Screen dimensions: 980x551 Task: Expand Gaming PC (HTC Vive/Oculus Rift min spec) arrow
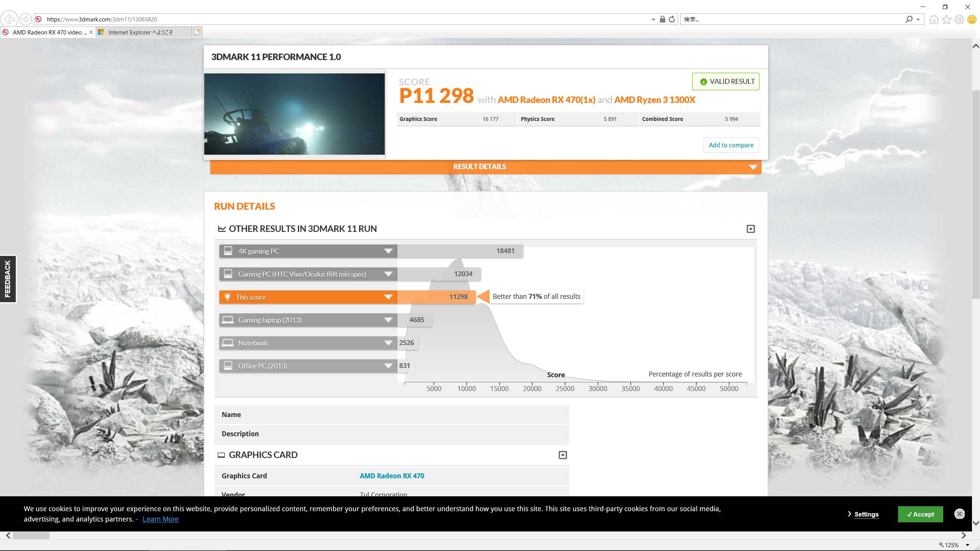point(388,274)
